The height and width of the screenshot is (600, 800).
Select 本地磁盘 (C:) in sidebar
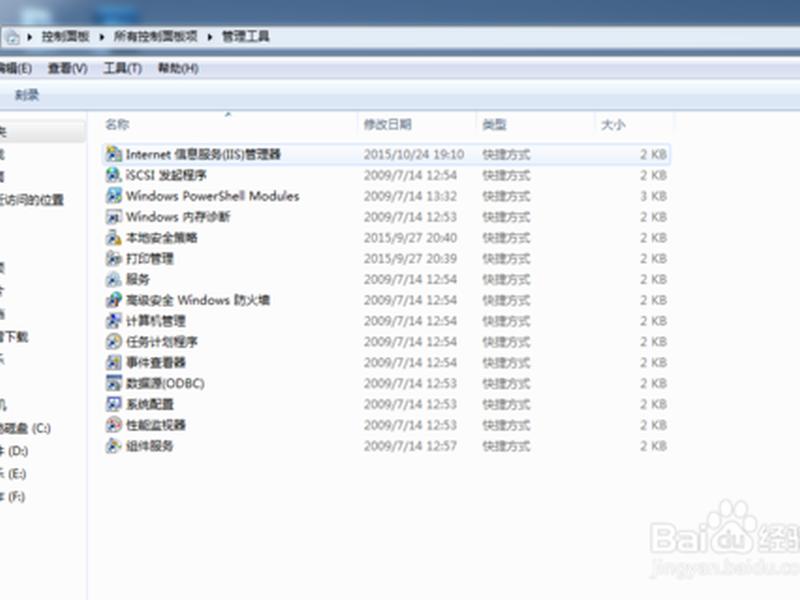[x=26, y=428]
